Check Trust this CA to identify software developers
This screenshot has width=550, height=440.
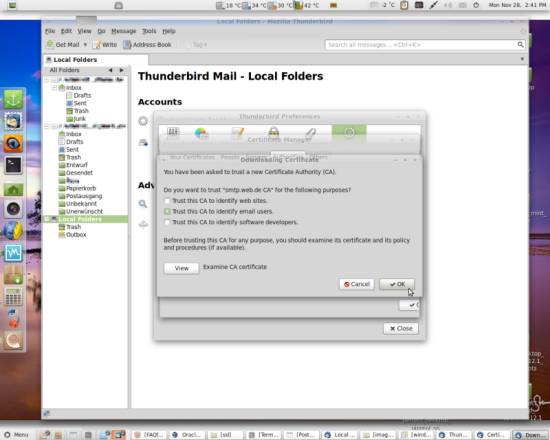(167, 222)
